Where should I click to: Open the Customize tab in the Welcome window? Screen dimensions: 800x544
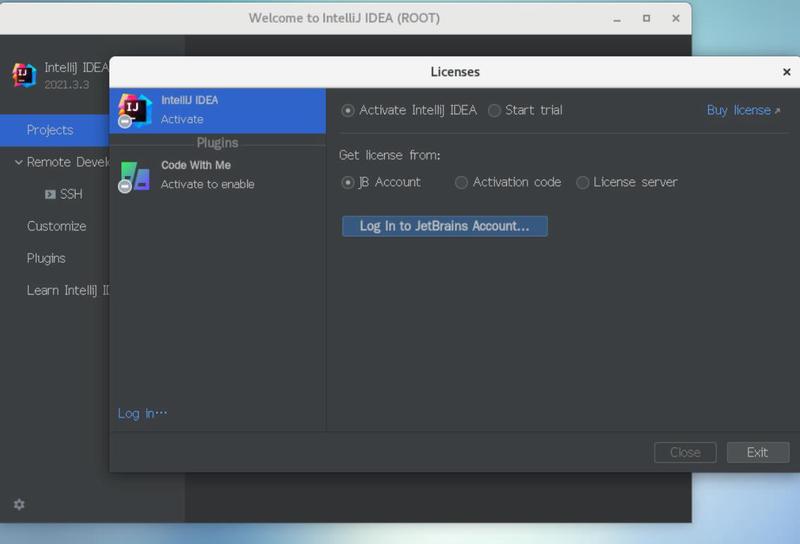coord(57,226)
